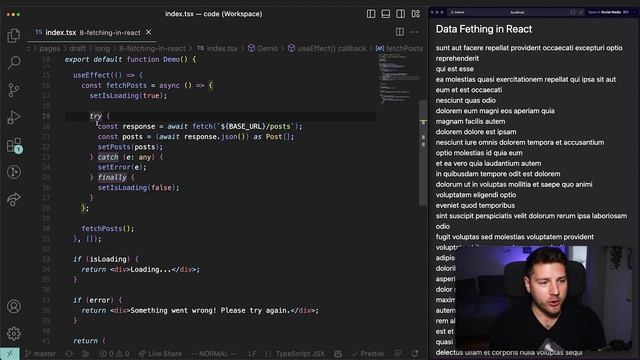Click the minimap code overview
The image size is (640, 360).
[398, 80]
